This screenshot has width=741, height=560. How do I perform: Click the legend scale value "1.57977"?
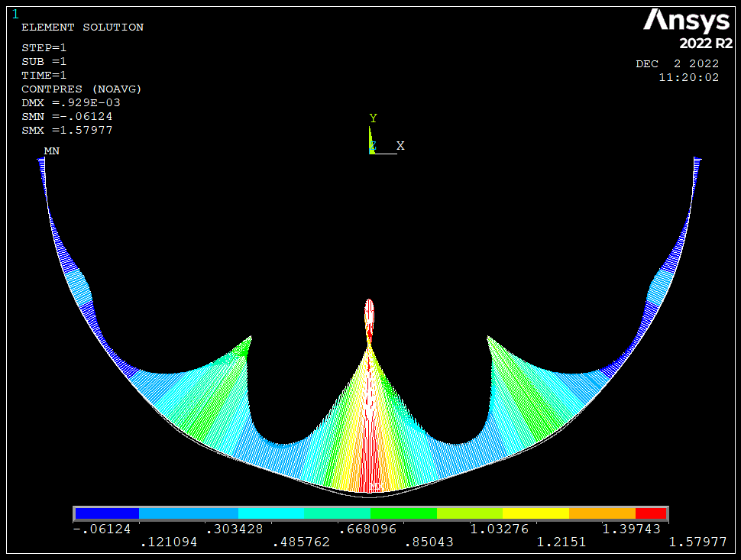click(x=697, y=542)
